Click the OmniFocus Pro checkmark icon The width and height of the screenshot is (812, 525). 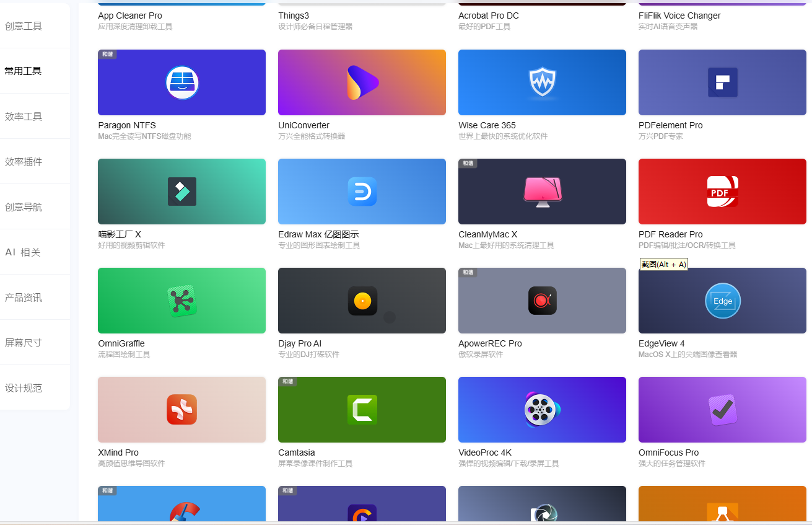tap(723, 410)
